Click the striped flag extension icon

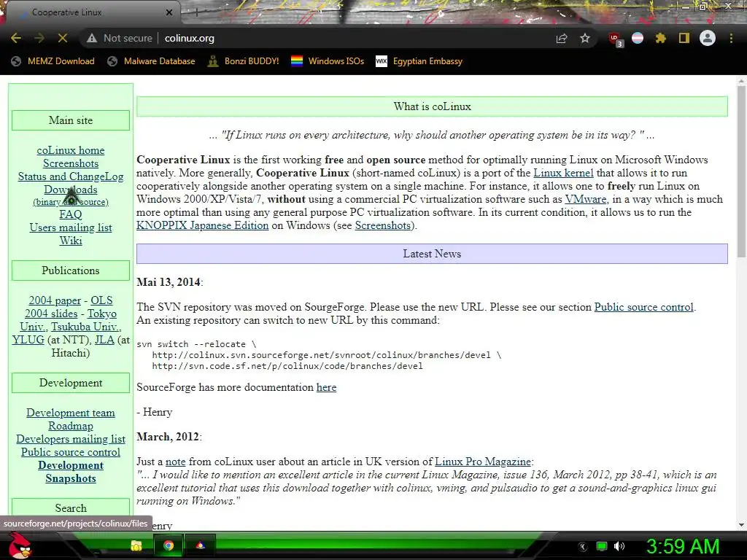638,38
